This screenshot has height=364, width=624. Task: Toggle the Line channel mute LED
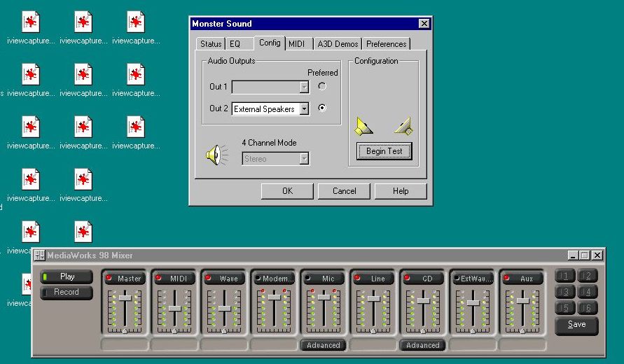click(357, 278)
